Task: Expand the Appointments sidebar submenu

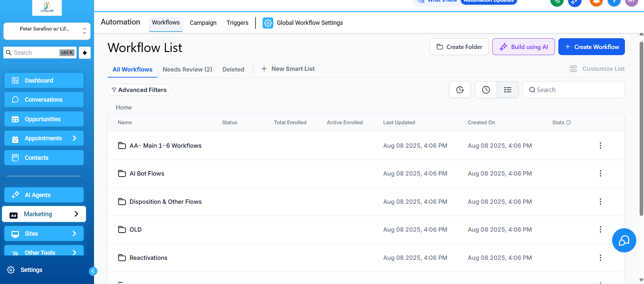Action: pyautogui.click(x=74, y=138)
